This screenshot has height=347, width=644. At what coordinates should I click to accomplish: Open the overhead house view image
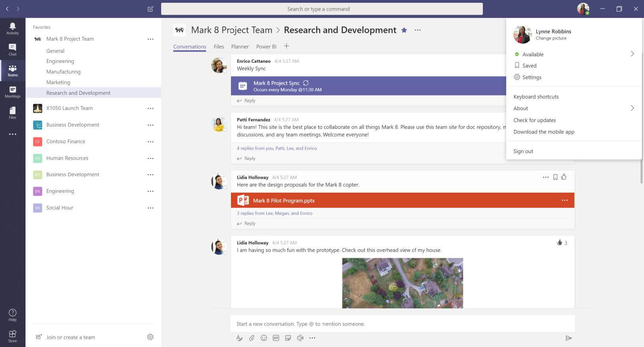402,283
